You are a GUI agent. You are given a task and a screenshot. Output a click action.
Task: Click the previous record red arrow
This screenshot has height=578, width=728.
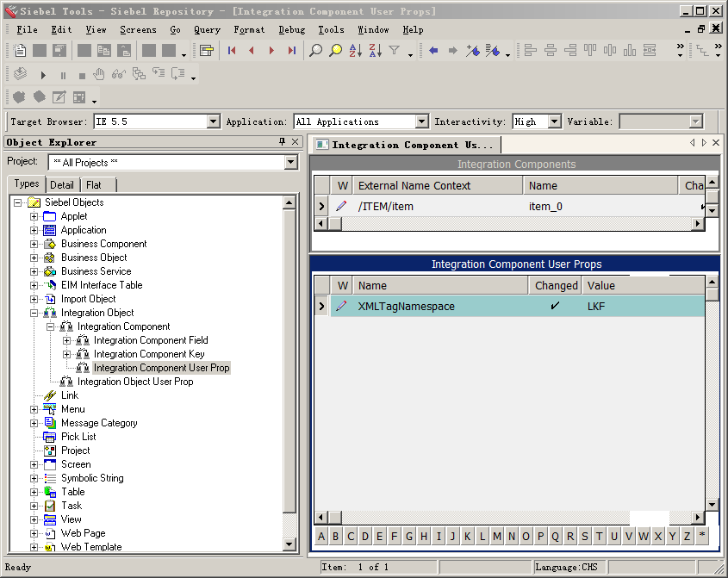252,50
